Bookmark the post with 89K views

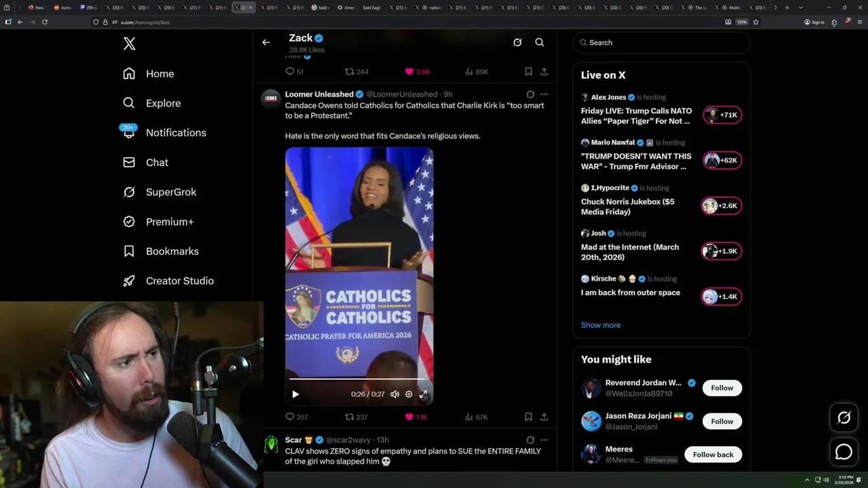[528, 71]
